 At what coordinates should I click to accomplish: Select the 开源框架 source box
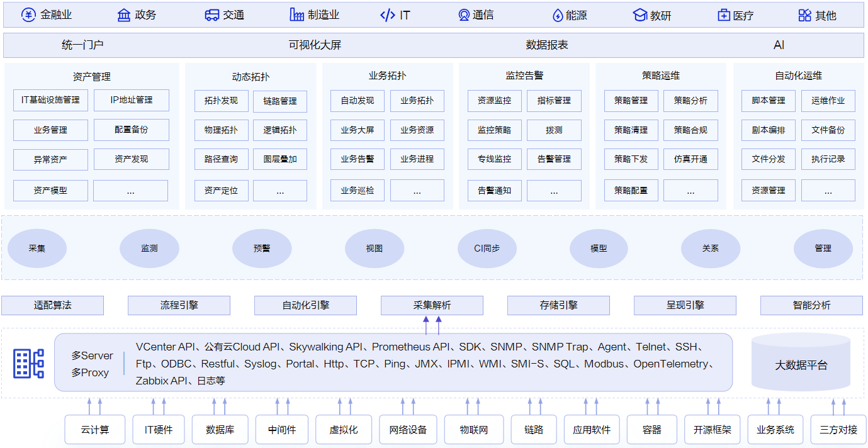point(713,430)
